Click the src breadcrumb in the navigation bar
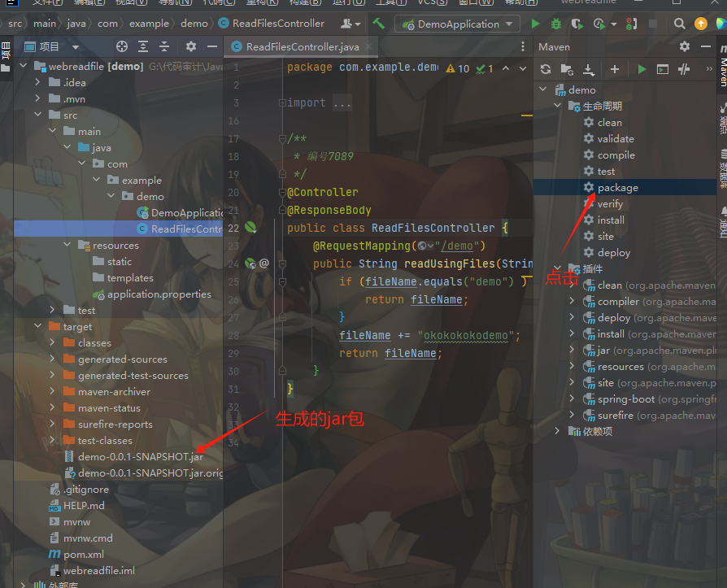This screenshot has width=727, height=588. (15, 24)
